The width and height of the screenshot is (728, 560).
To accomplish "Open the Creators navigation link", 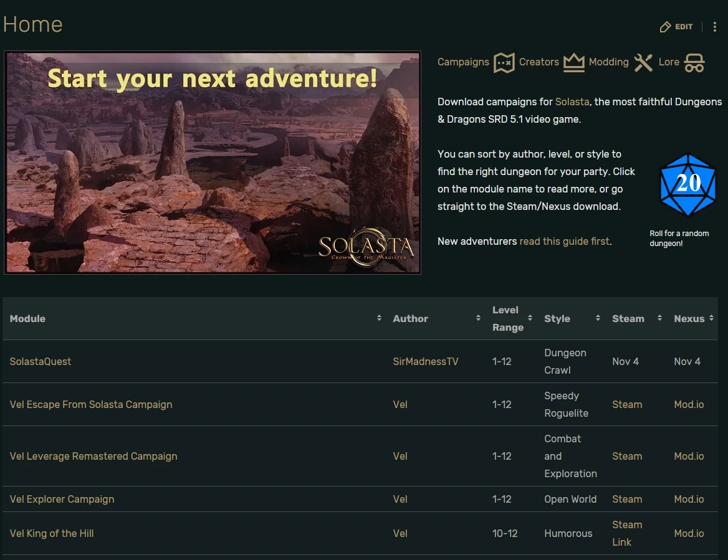I will pyautogui.click(x=539, y=62).
